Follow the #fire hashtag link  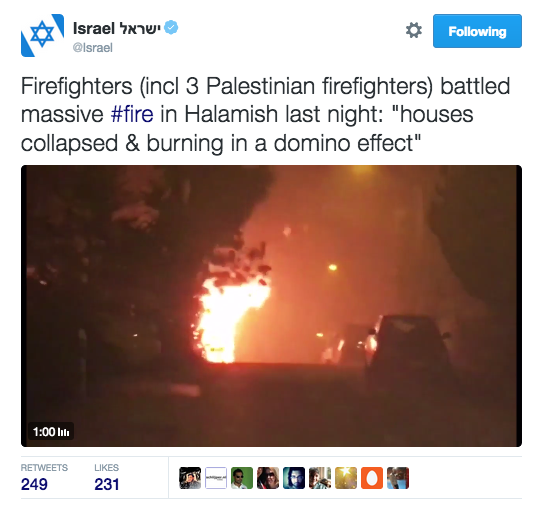pos(132,114)
